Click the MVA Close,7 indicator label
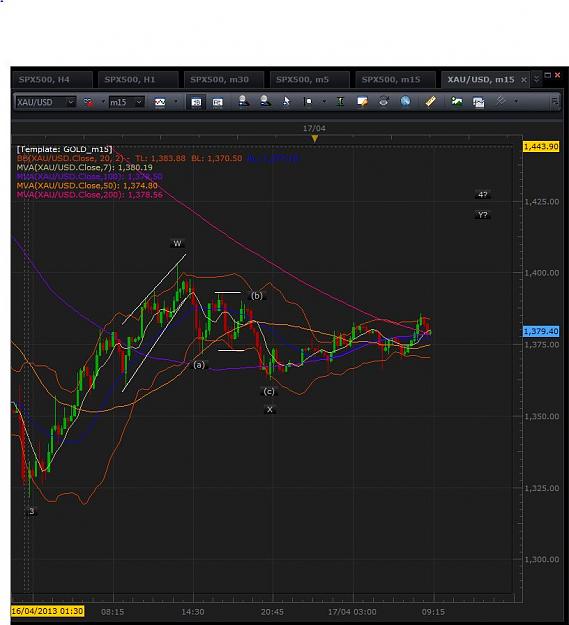This screenshot has height=625, width=569. pyautogui.click(x=84, y=167)
